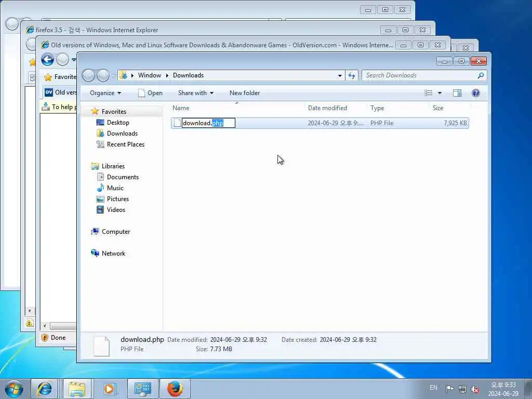
Task: Click the 7,925 KB size cell
Action: [x=455, y=123]
